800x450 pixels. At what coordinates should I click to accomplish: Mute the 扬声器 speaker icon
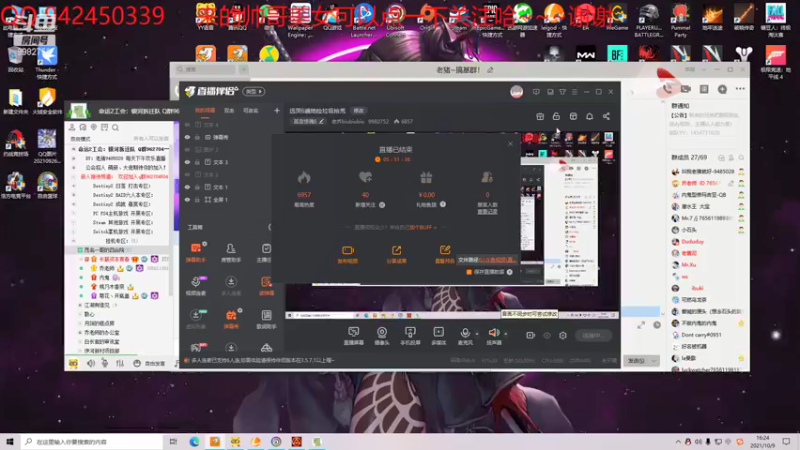click(x=493, y=333)
